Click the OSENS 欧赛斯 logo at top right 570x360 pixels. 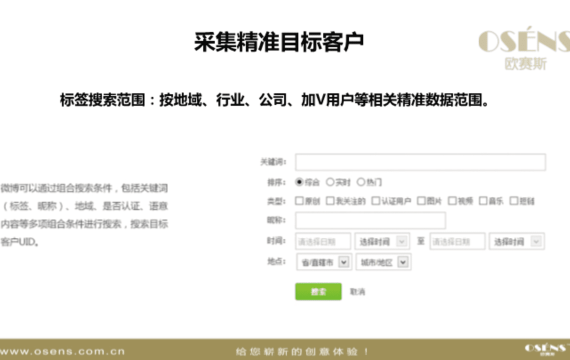pos(524,48)
